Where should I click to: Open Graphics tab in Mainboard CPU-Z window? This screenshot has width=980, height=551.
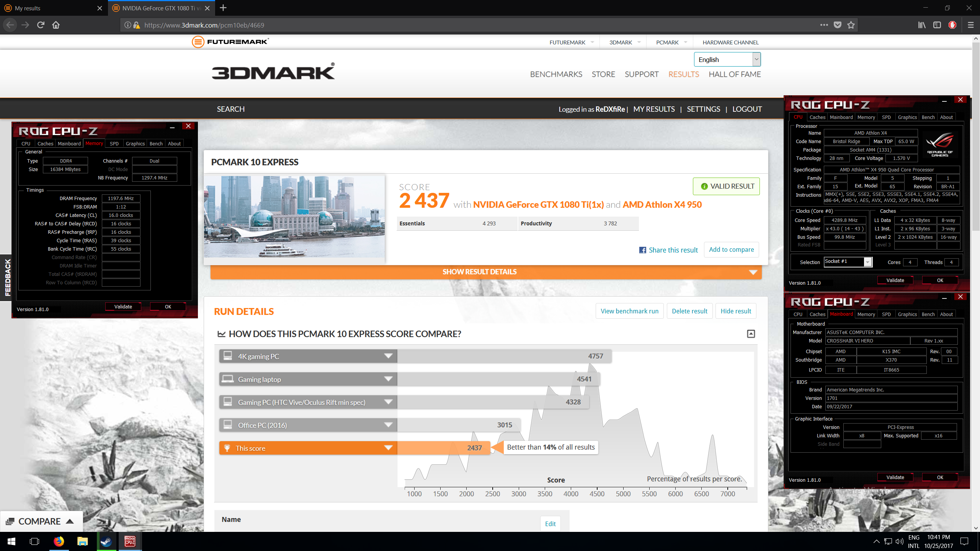(x=907, y=314)
